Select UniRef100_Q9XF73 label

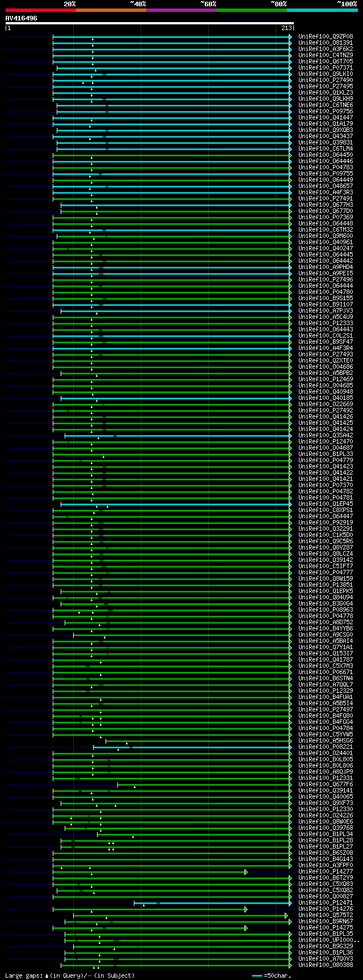(x=326, y=803)
